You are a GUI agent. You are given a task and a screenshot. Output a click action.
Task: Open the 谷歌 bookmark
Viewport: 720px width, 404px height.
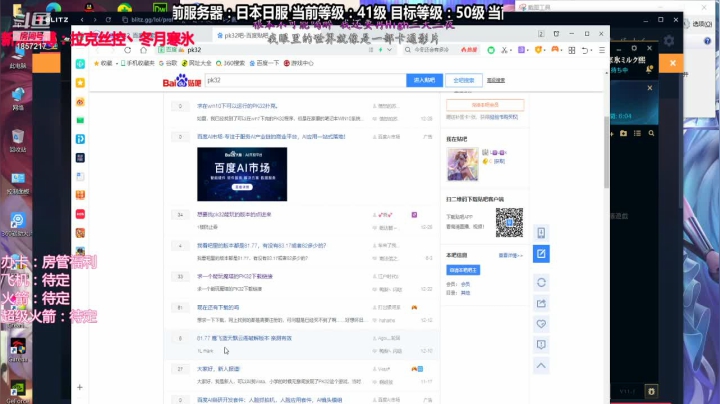[168, 63]
